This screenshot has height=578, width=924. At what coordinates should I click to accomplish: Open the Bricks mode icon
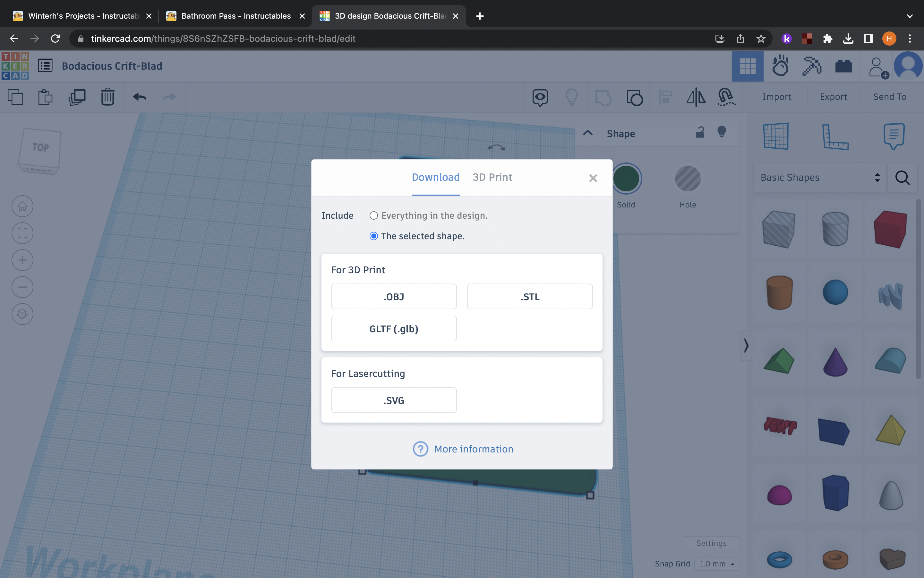click(x=843, y=66)
